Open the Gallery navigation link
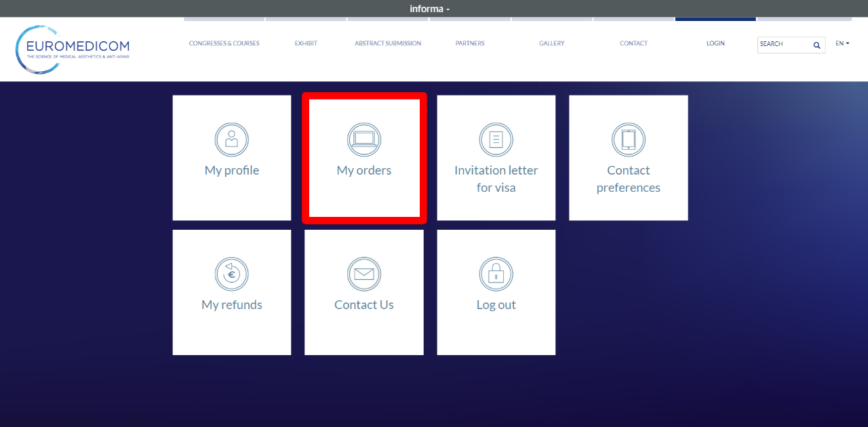This screenshot has width=868, height=427. click(x=552, y=43)
